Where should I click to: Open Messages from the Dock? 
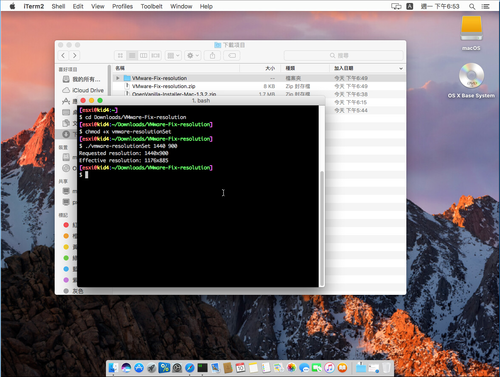(304, 368)
